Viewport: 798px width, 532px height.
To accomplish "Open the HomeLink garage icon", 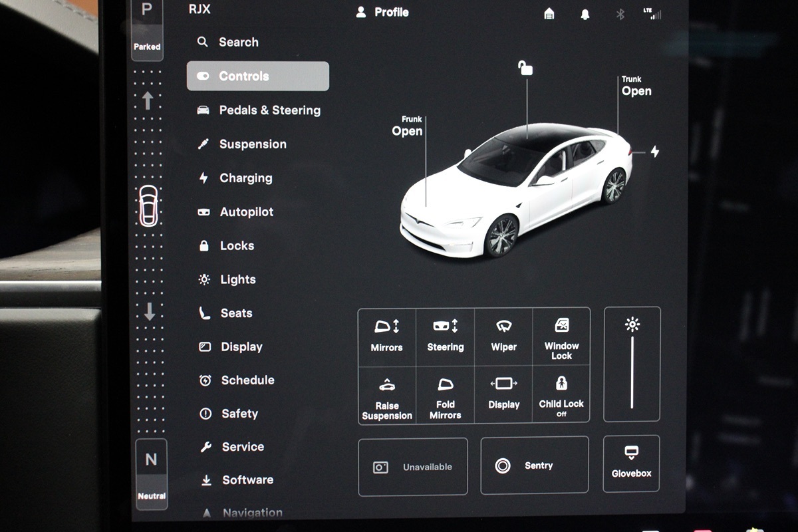I will pos(549,14).
